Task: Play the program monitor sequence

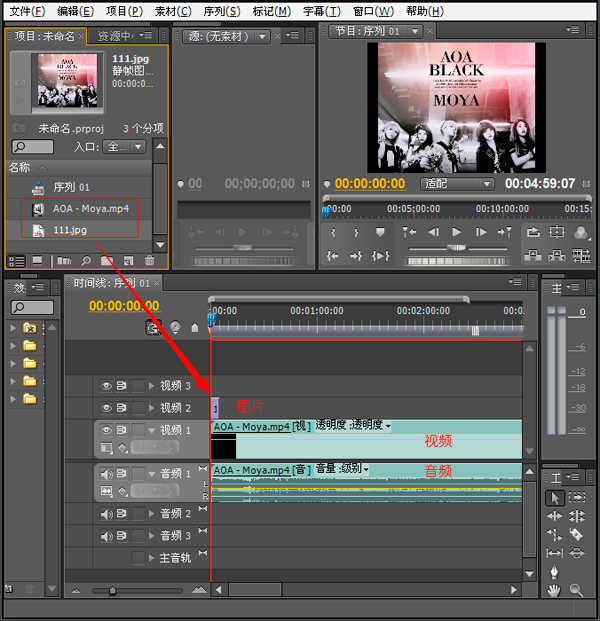Action: click(x=457, y=232)
